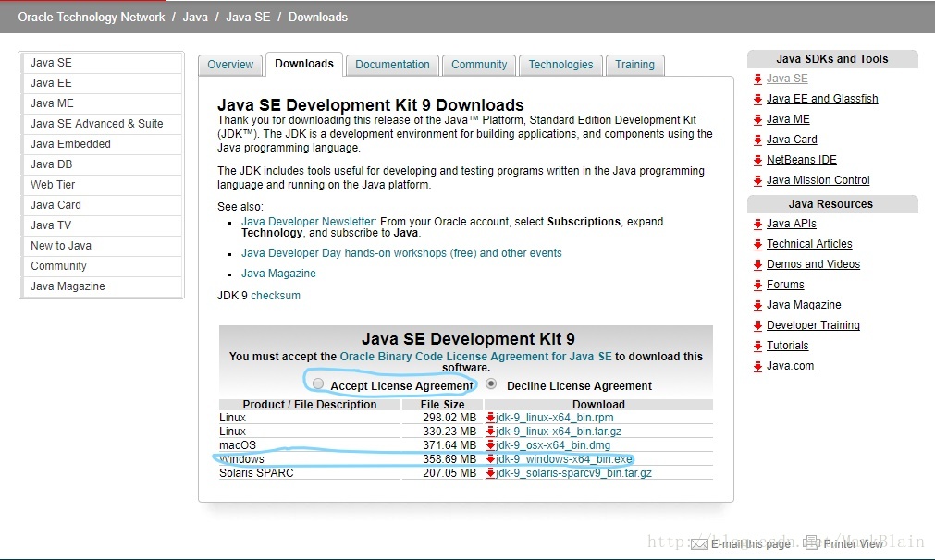Click the arrow icon beside Demos and Videos

[757, 264]
